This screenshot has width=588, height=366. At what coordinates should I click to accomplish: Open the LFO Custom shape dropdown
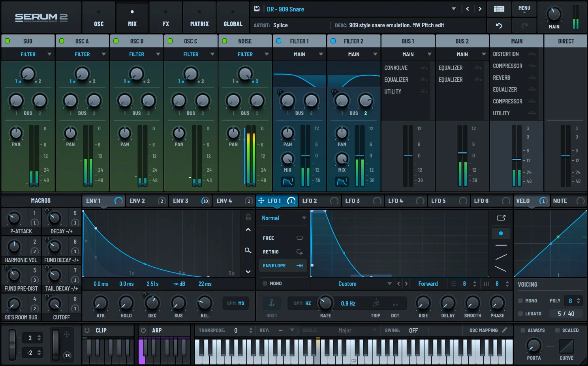352,284
